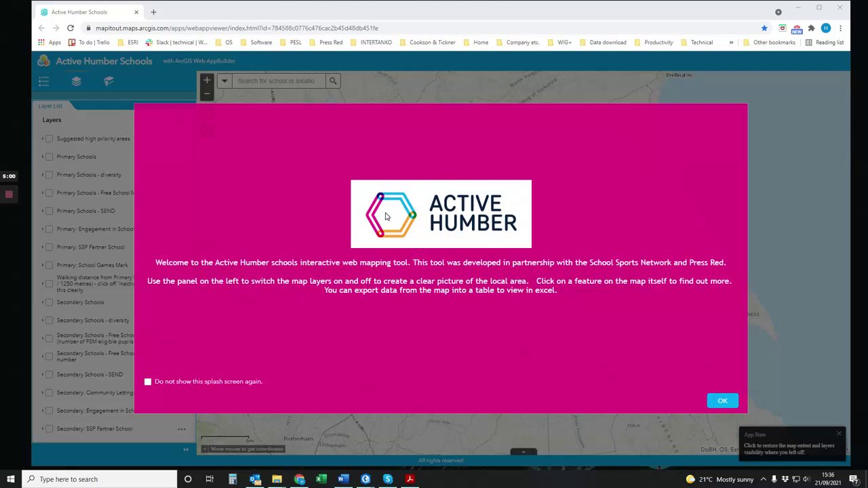Screen dimensions: 868x488
Task: Expand the Suggested high priority areas layer
Action: click(x=42, y=139)
